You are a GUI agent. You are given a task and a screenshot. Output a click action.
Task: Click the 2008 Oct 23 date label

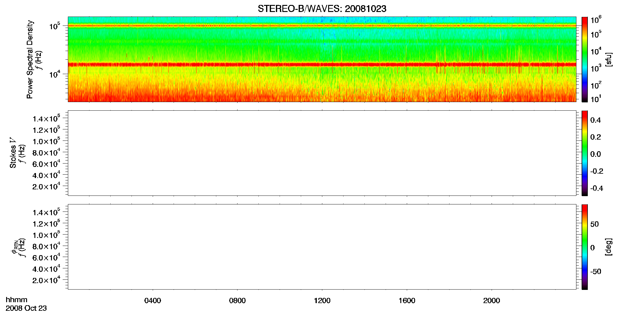pyautogui.click(x=26, y=308)
